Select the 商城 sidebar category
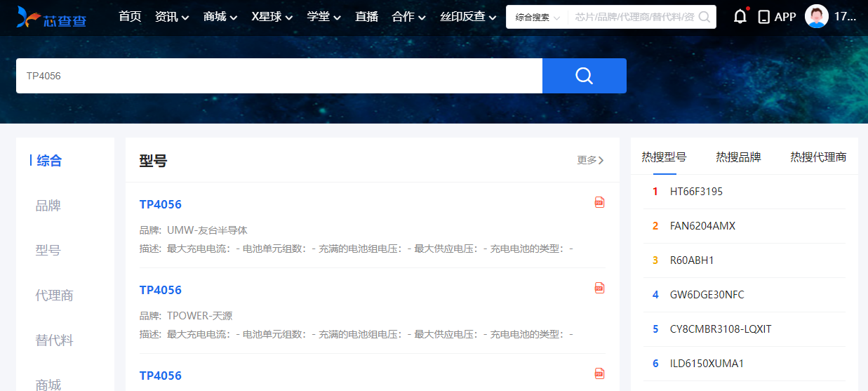868x391 pixels. pos(48,383)
